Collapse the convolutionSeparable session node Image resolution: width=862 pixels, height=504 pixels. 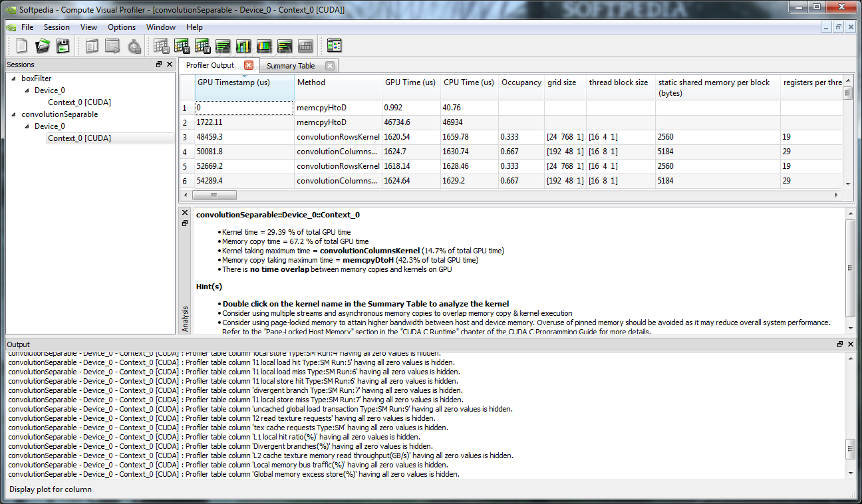13,114
